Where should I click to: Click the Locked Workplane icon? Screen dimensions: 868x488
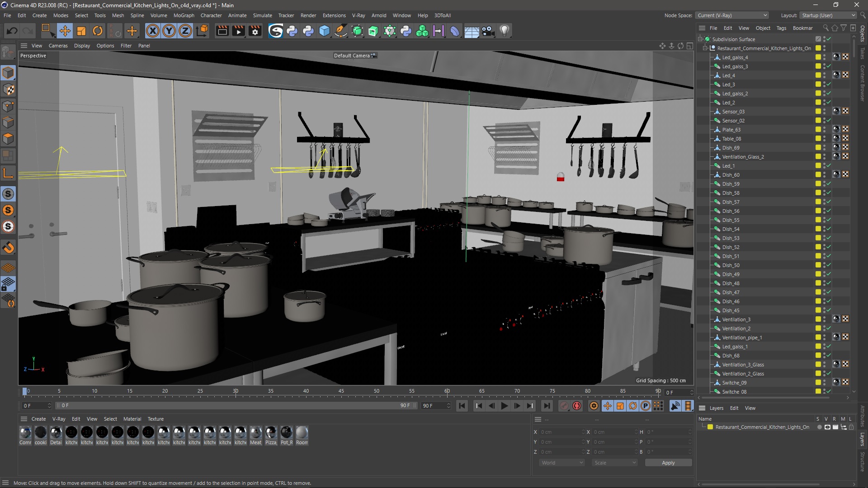click(8, 284)
